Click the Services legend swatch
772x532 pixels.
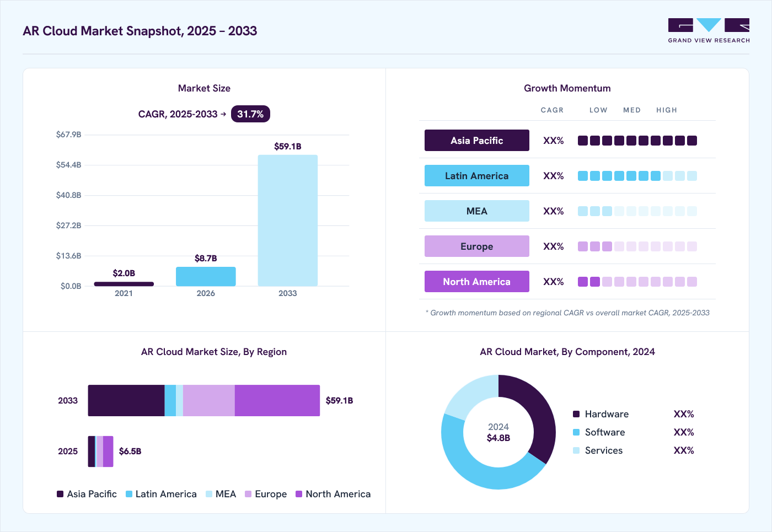point(576,450)
